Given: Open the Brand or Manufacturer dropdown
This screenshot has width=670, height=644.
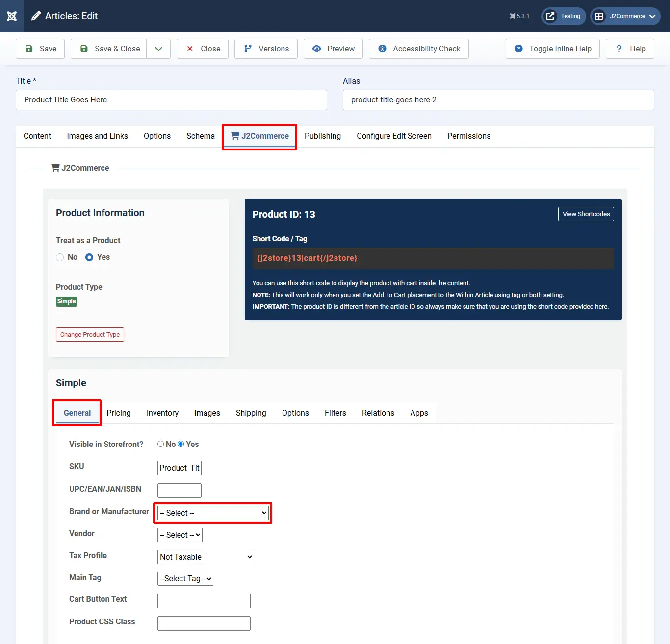Looking at the screenshot, I should [x=213, y=513].
